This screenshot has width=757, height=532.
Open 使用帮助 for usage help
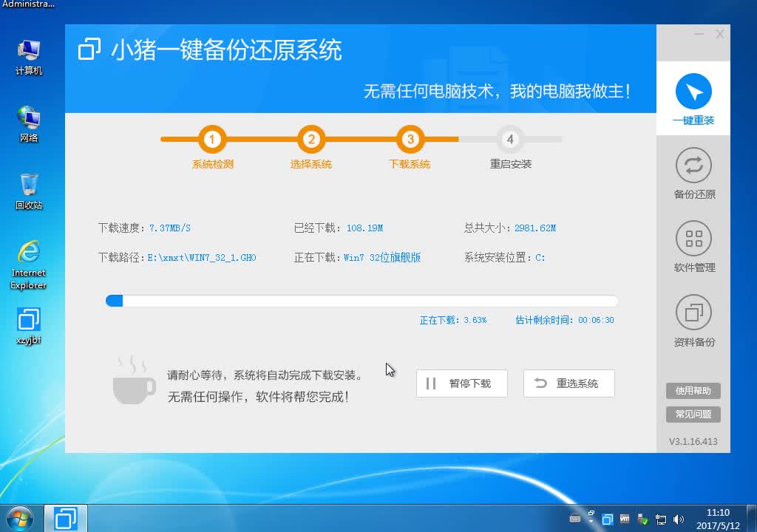tap(692, 391)
